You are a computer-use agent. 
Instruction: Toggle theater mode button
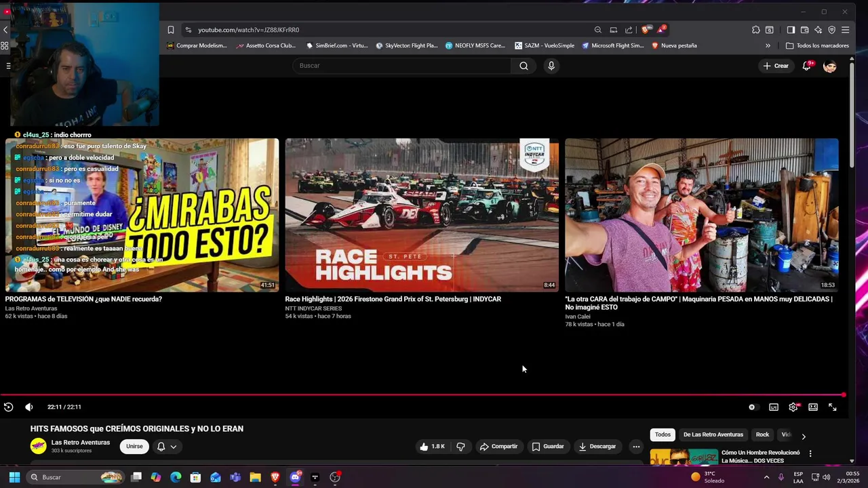click(813, 407)
